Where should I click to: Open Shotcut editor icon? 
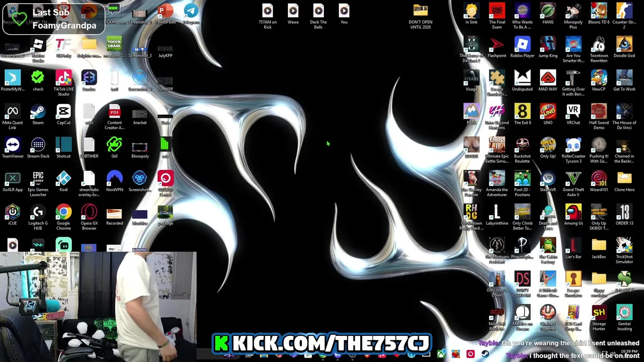pos(63,148)
